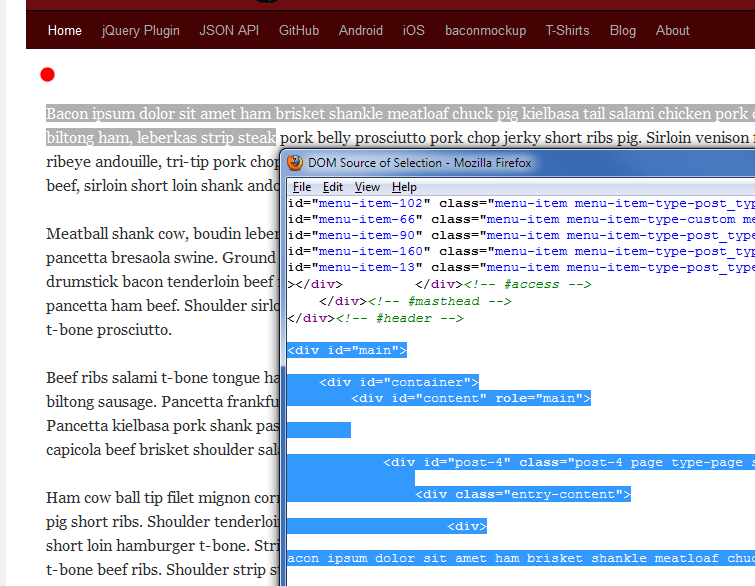755x586 pixels.
Task: Click the #header comment in source
Action: pos(400,318)
